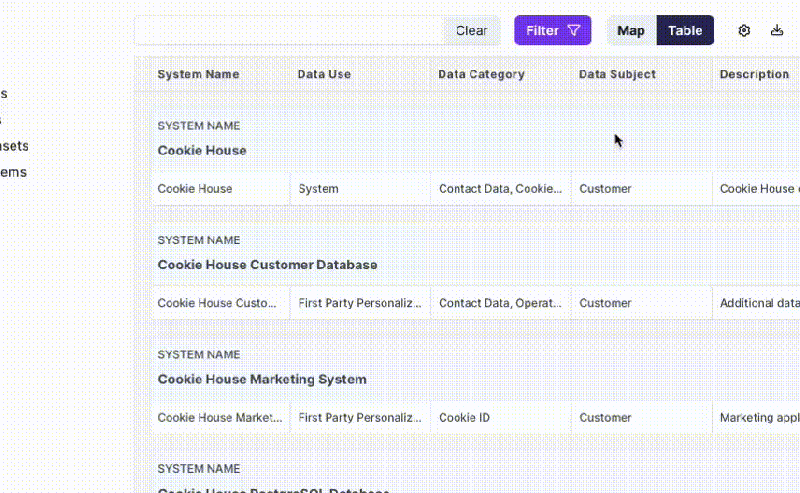The image size is (800, 493).
Task: Click the Marketing System Customer subject cell
Action: (641, 417)
